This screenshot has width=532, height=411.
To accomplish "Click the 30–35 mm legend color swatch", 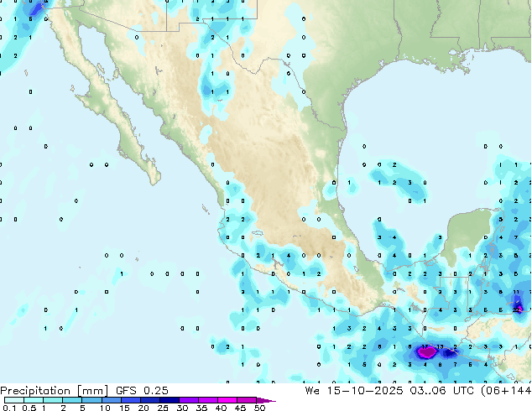I will coord(188,400).
